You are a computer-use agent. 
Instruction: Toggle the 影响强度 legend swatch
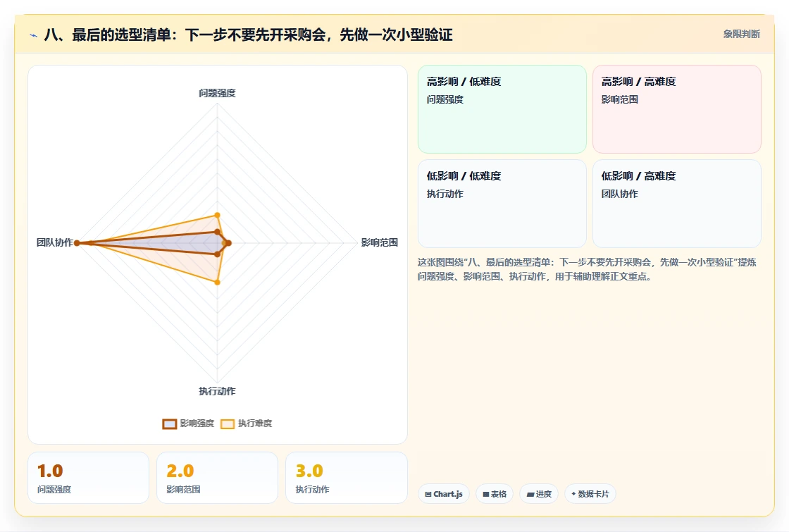(x=170, y=423)
